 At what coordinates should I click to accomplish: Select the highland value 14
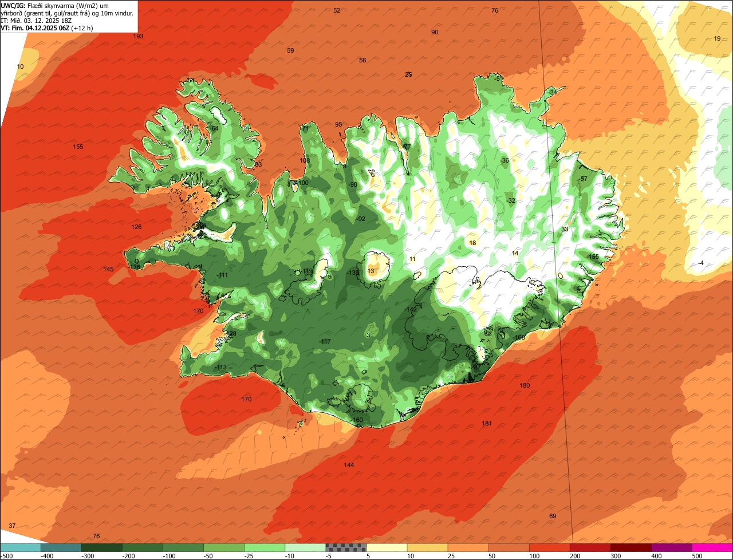tap(515, 253)
